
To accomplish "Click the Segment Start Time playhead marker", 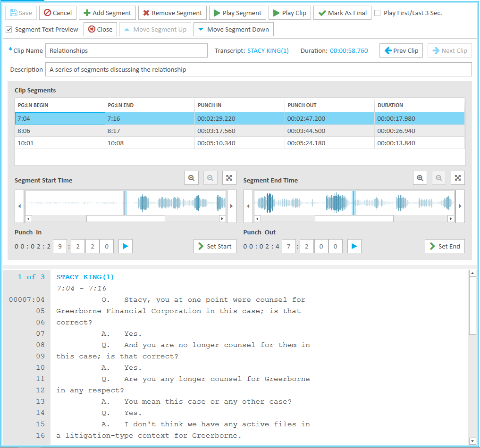I will click(x=125, y=203).
